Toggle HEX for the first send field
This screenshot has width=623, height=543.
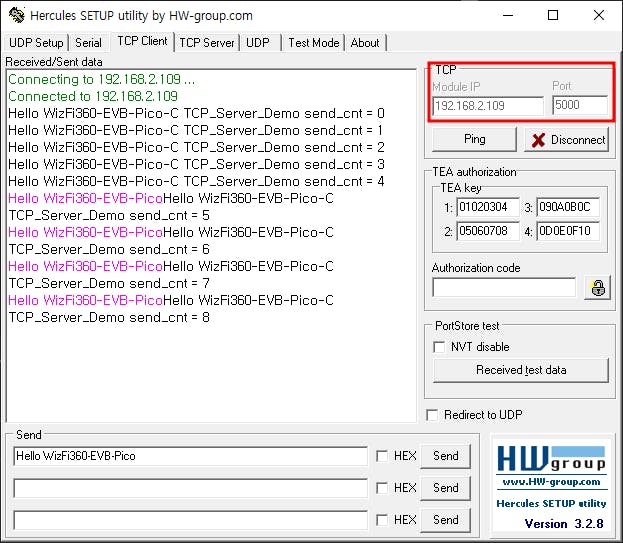click(x=382, y=456)
